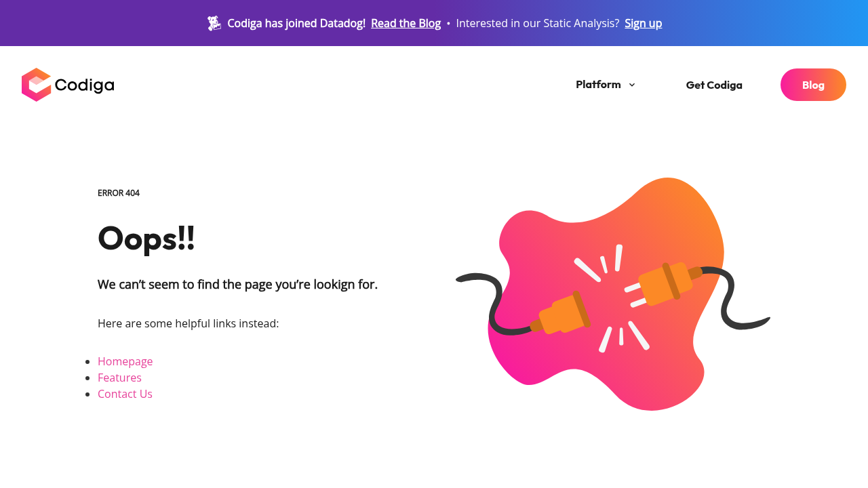
Task: Click 'Codiga has joined Datadog!' banner text
Action: [x=296, y=23]
